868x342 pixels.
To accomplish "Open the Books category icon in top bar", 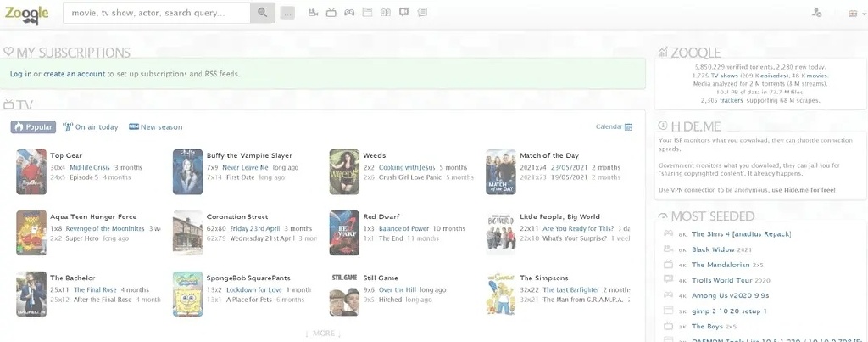I will (x=386, y=13).
